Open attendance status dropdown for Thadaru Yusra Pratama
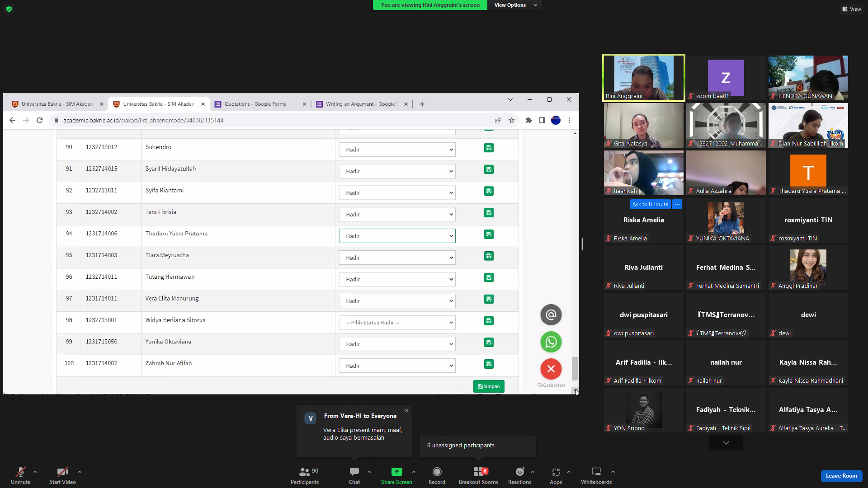868x488 pixels. tap(397, 236)
